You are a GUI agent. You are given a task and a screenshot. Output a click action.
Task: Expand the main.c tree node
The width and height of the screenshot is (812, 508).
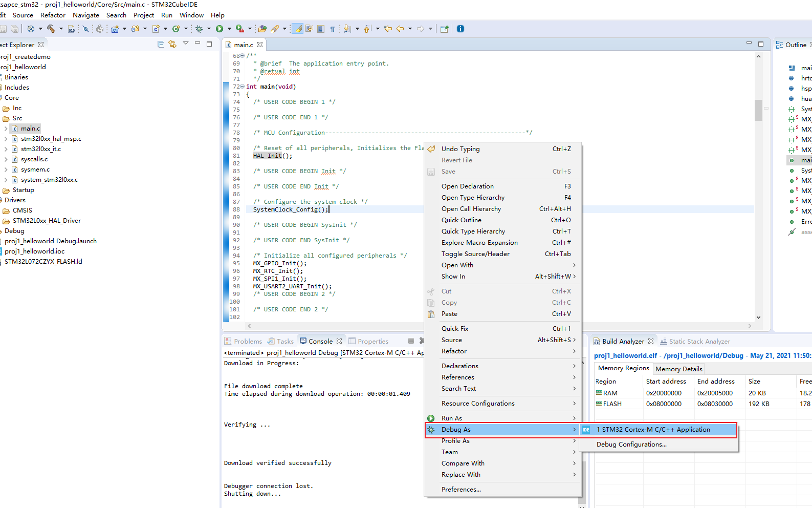tap(6, 129)
